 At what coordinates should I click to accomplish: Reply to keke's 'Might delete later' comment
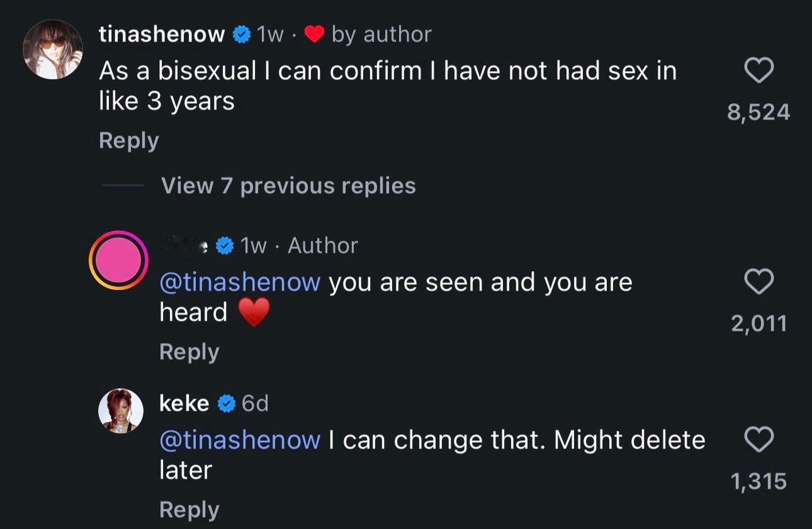189,510
